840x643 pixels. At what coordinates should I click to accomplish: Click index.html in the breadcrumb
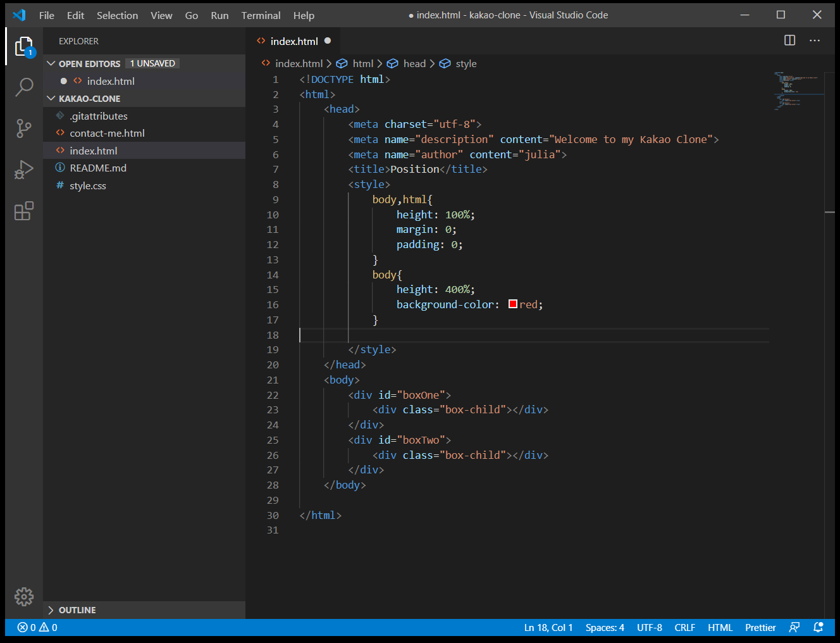point(299,63)
